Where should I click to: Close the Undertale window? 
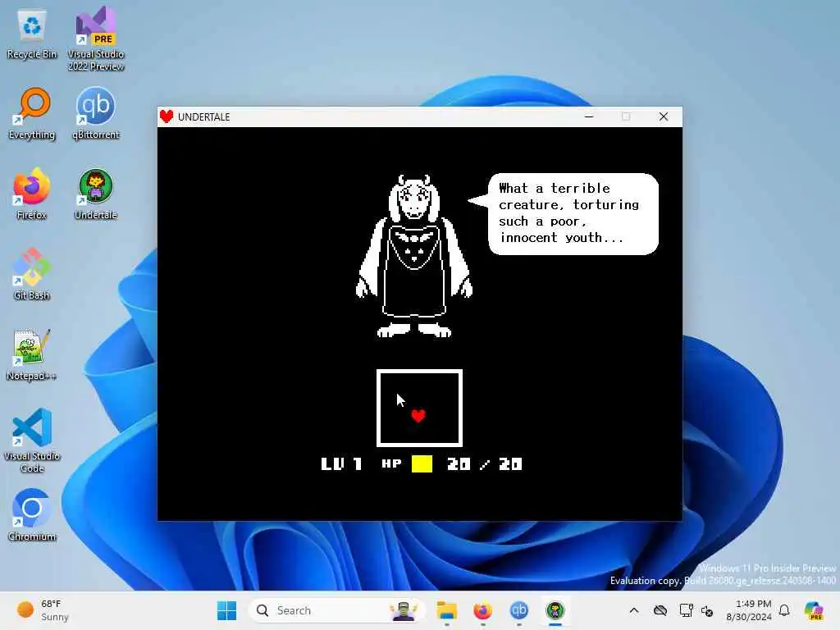pyautogui.click(x=663, y=116)
